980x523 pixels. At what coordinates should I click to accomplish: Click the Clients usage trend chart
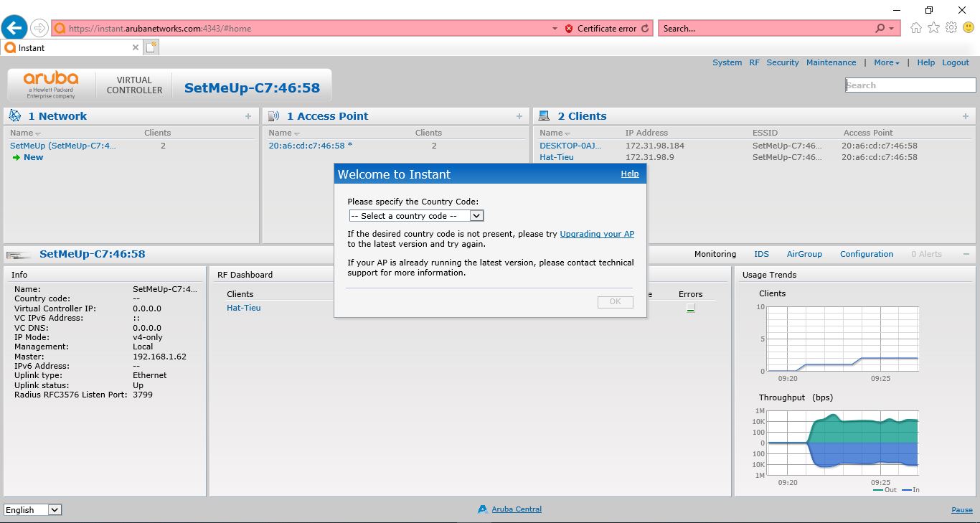point(842,339)
